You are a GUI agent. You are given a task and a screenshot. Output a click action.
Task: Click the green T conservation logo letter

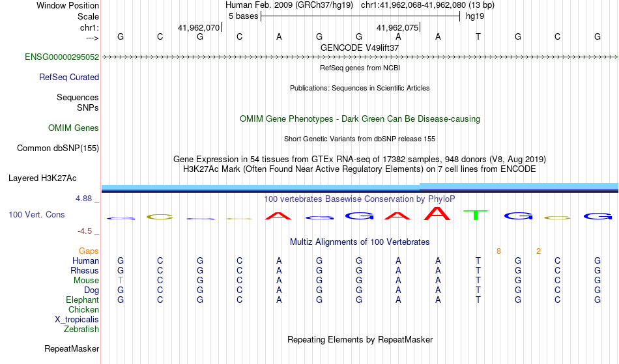pos(476,216)
